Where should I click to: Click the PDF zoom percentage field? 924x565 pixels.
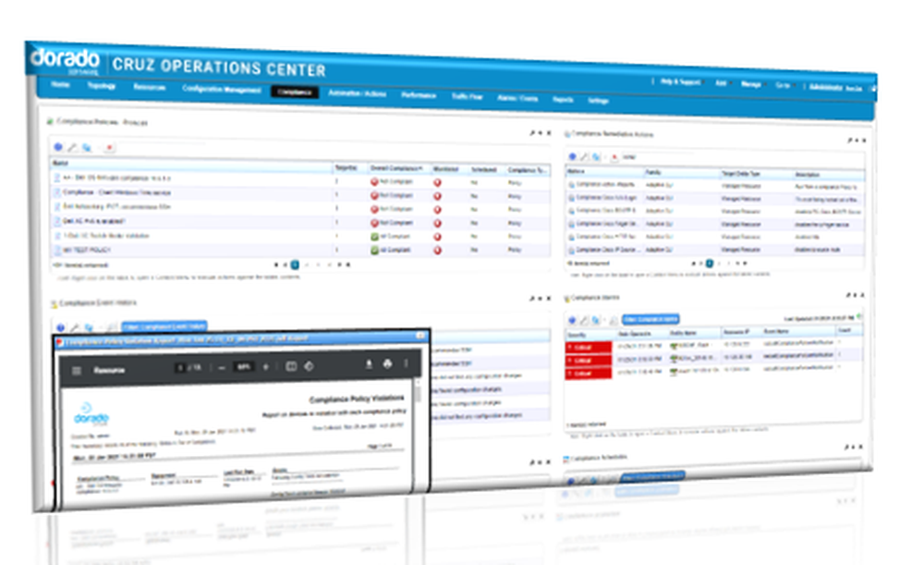click(243, 367)
